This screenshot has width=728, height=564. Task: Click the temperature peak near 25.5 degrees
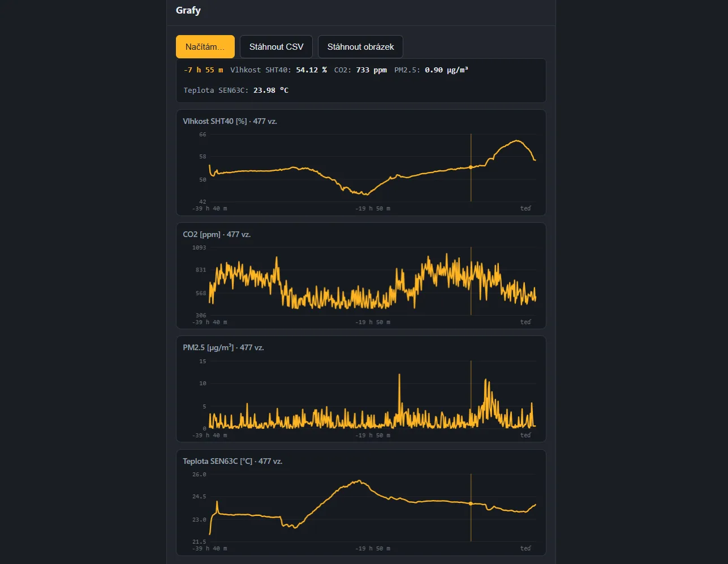pyautogui.click(x=359, y=481)
